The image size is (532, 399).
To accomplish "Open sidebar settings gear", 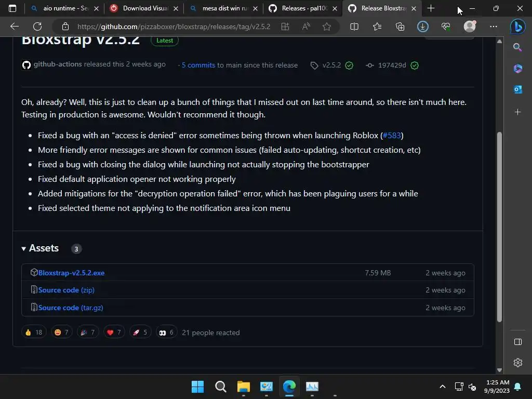I will pyautogui.click(x=518, y=363).
